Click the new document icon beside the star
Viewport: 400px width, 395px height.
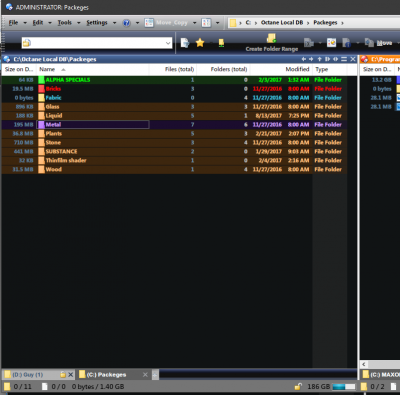point(185,43)
